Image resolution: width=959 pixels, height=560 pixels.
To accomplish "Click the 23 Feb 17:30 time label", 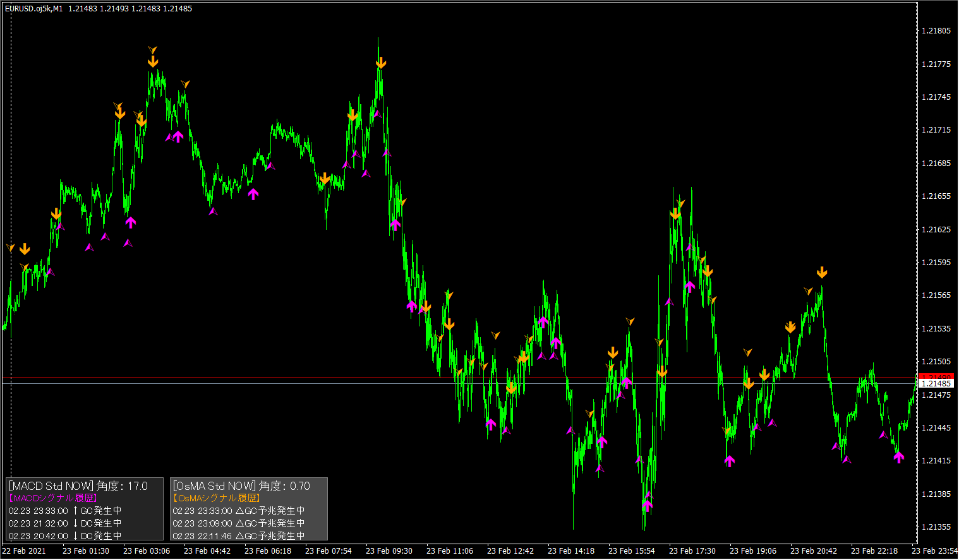I will coord(692,551).
